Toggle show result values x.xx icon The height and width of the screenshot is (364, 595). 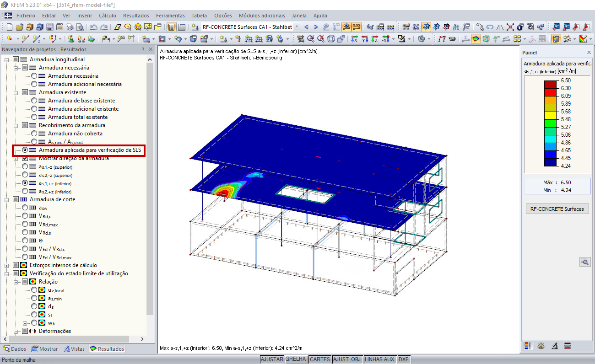(357, 27)
